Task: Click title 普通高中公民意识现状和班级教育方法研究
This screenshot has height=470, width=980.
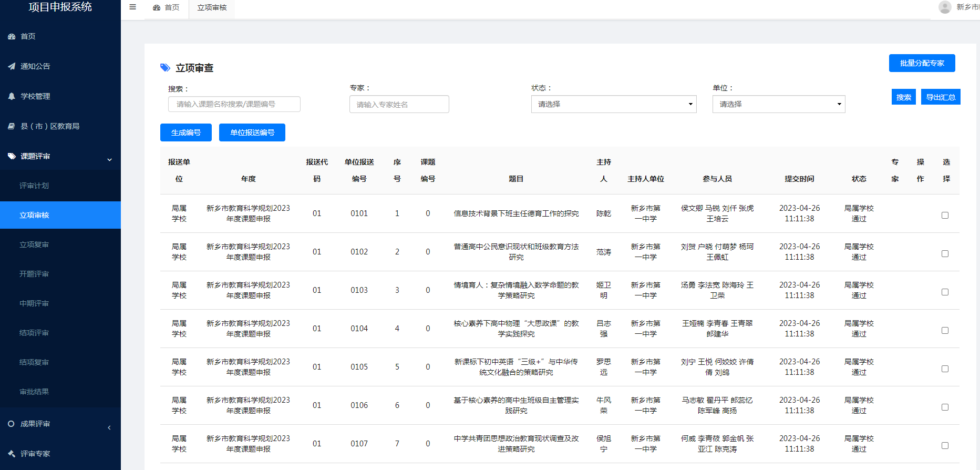Action: [x=516, y=252]
